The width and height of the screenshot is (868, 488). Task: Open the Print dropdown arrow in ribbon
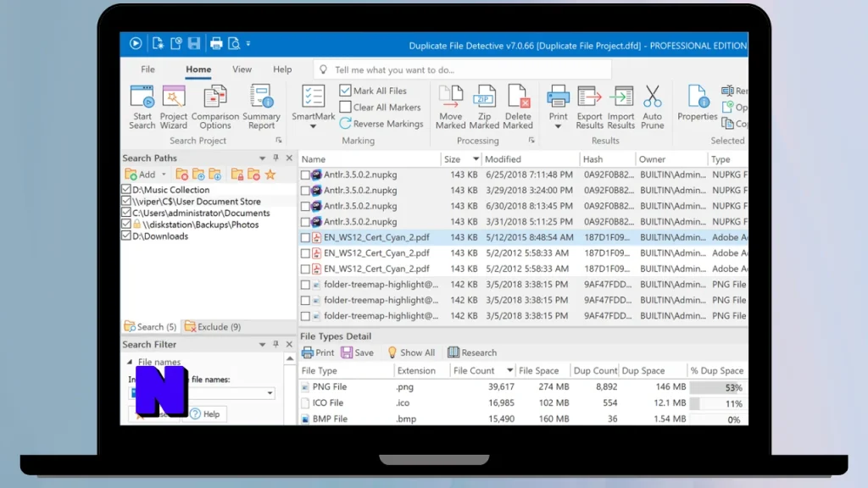[x=558, y=127]
